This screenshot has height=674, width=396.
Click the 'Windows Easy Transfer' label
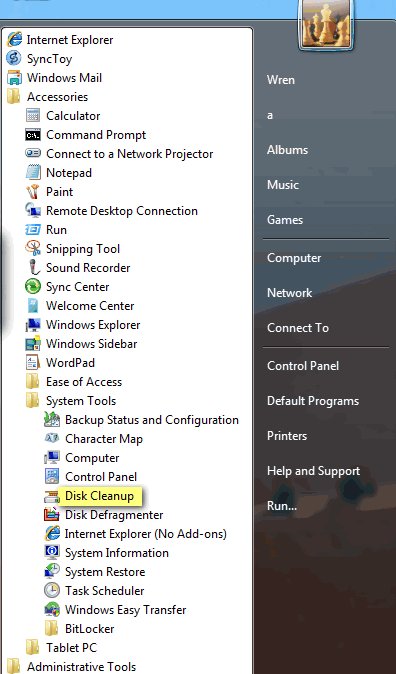(126, 610)
